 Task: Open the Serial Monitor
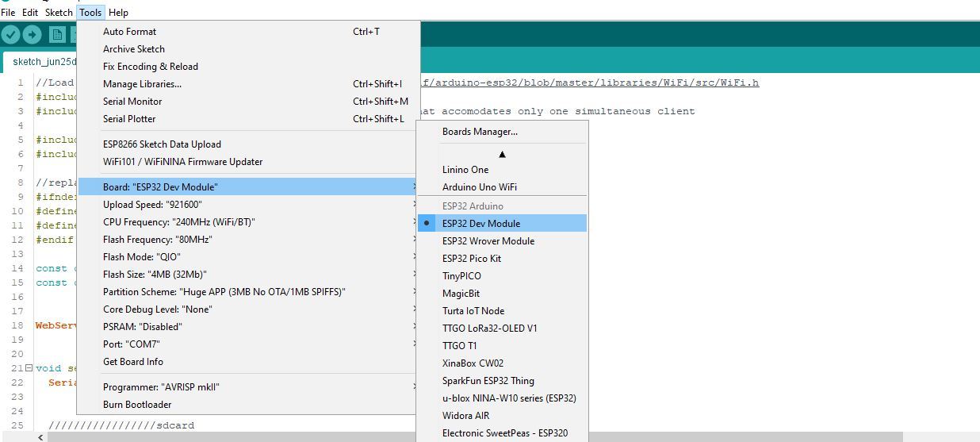pos(248,102)
